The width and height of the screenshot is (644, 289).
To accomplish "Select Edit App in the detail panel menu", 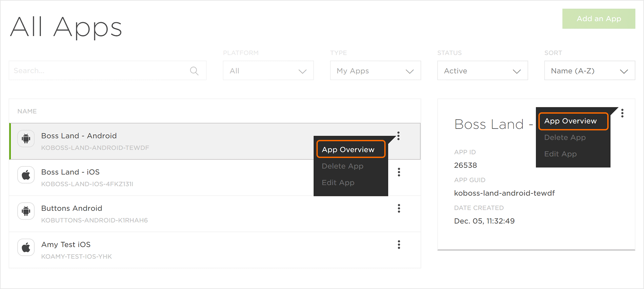I will 560,154.
